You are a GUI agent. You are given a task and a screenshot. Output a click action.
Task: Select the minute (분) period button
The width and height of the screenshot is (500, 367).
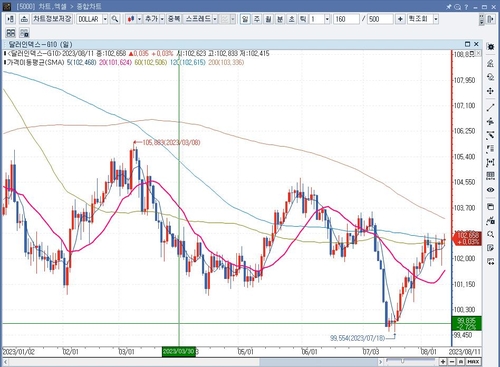tap(280, 19)
